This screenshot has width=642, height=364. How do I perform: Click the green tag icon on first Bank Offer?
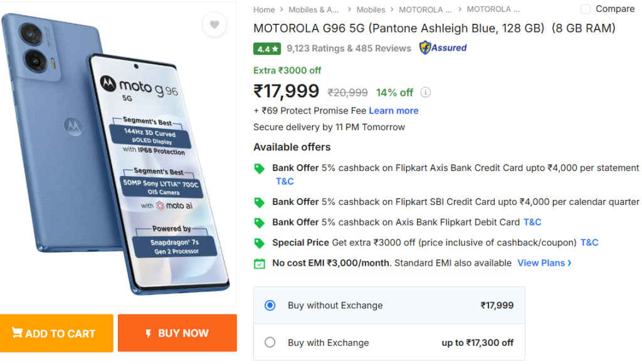pyautogui.click(x=259, y=168)
